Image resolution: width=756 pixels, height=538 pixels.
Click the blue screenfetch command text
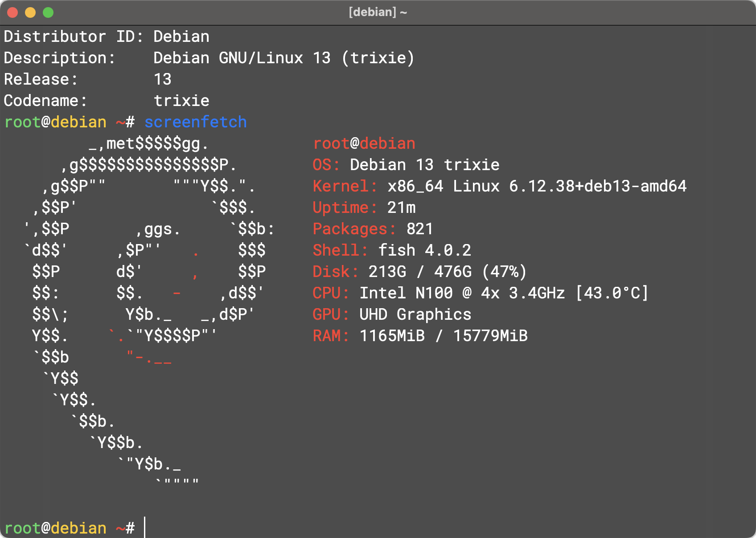[195, 122]
